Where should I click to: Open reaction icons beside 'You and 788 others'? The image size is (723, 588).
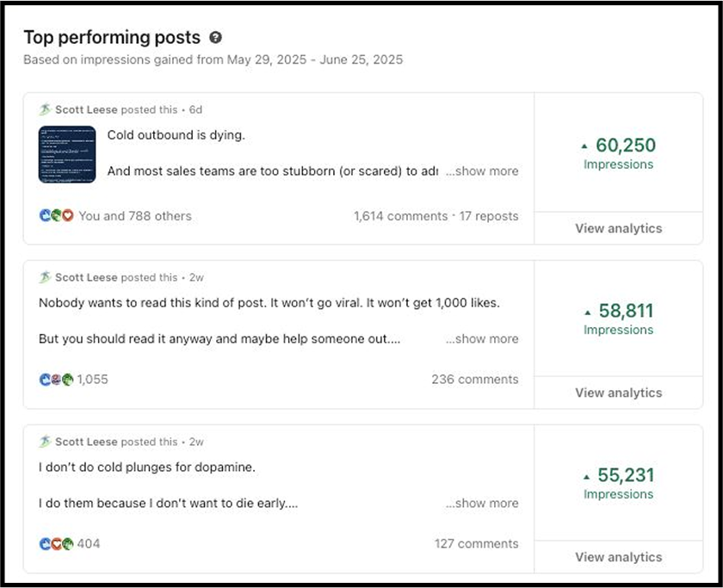tap(57, 216)
